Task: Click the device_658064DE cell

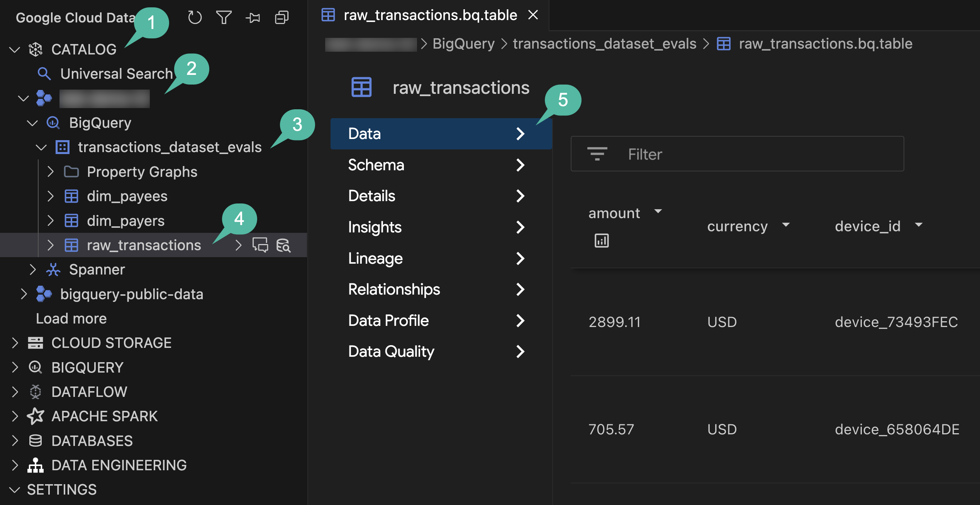Action: pos(897,429)
